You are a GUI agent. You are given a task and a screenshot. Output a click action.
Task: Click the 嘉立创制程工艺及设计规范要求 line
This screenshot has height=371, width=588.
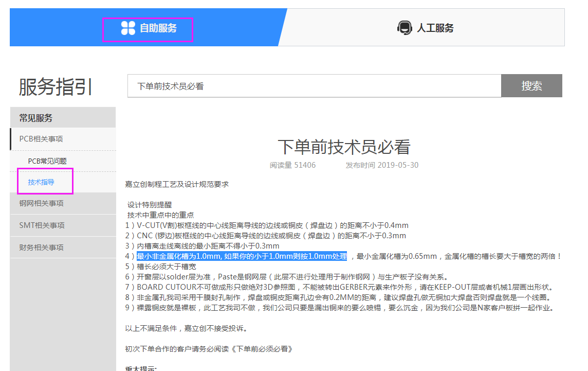pos(177,184)
